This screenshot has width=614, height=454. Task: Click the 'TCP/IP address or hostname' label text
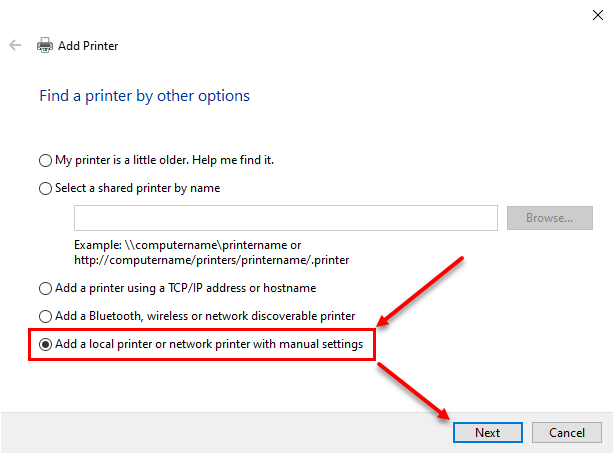242,288
